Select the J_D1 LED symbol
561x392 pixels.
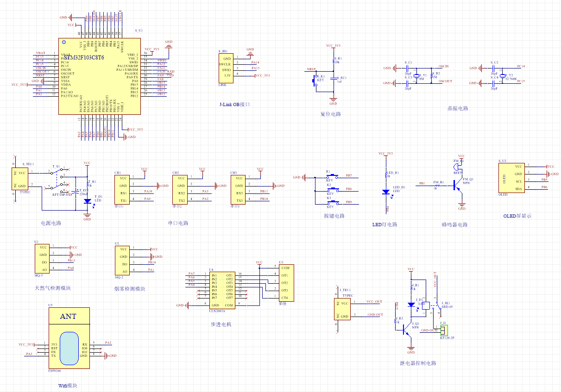(x=411, y=305)
